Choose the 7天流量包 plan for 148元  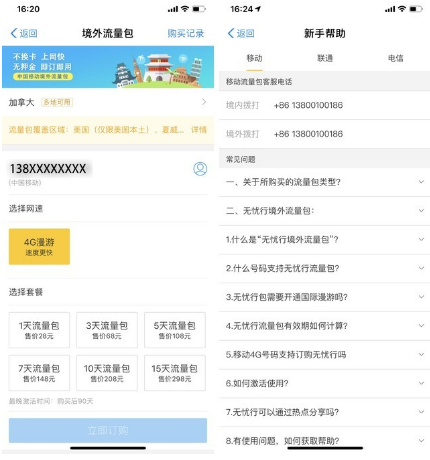point(39,373)
